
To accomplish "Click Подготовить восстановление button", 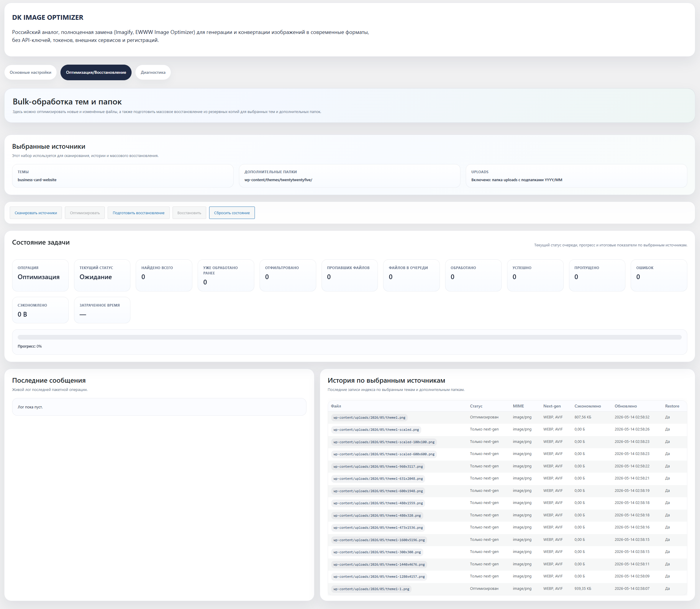I will point(138,213).
